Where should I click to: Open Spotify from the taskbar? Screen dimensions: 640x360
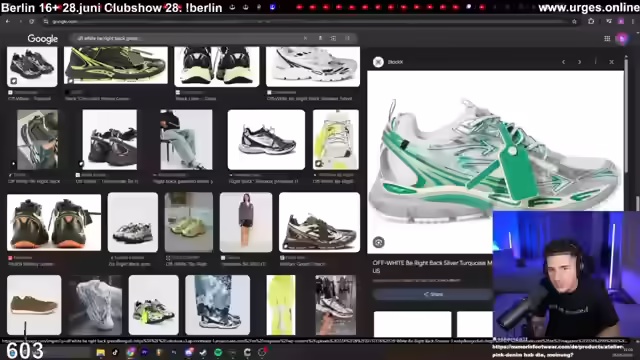pyautogui.click(x=218, y=352)
